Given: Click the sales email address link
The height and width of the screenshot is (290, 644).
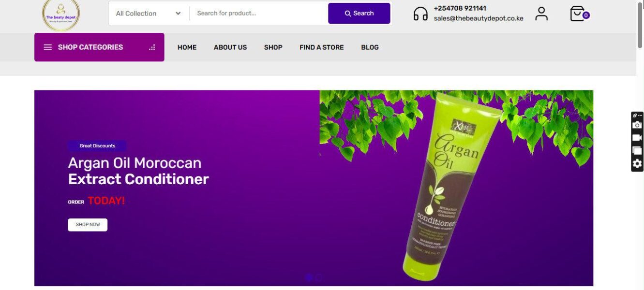Looking at the screenshot, I should (x=479, y=18).
